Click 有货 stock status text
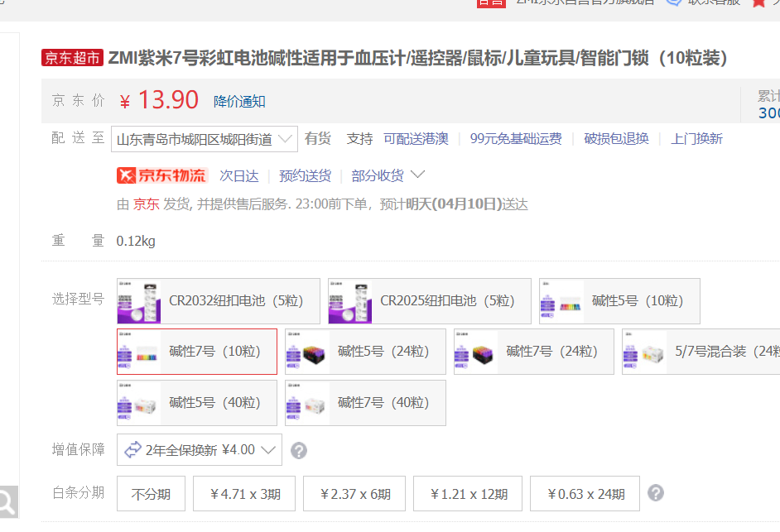Viewport: 780px width, 532px height. click(x=318, y=139)
